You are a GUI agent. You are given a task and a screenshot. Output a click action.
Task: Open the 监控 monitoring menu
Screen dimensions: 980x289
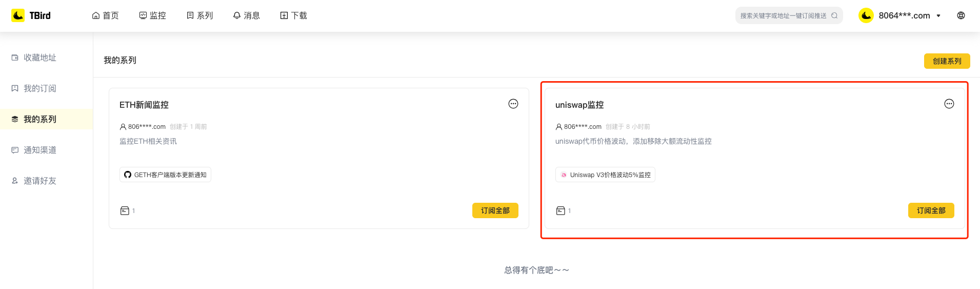pos(152,15)
